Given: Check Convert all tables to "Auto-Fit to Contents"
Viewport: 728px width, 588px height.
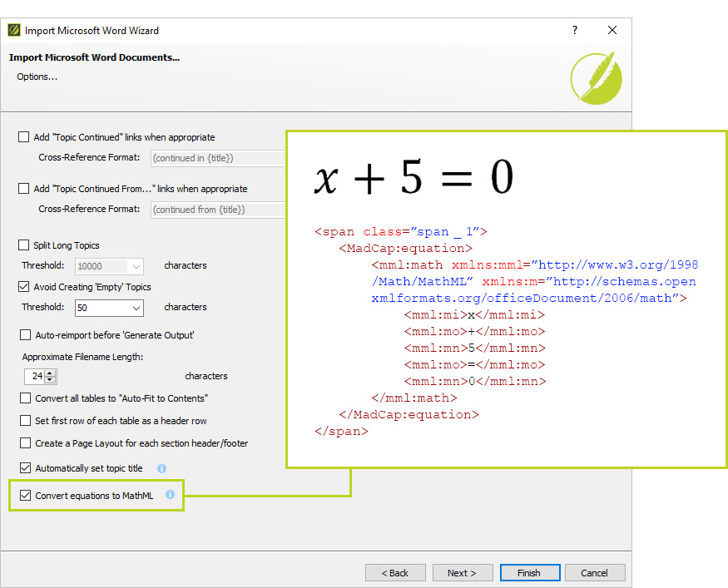Looking at the screenshot, I should (x=26, y=398).
